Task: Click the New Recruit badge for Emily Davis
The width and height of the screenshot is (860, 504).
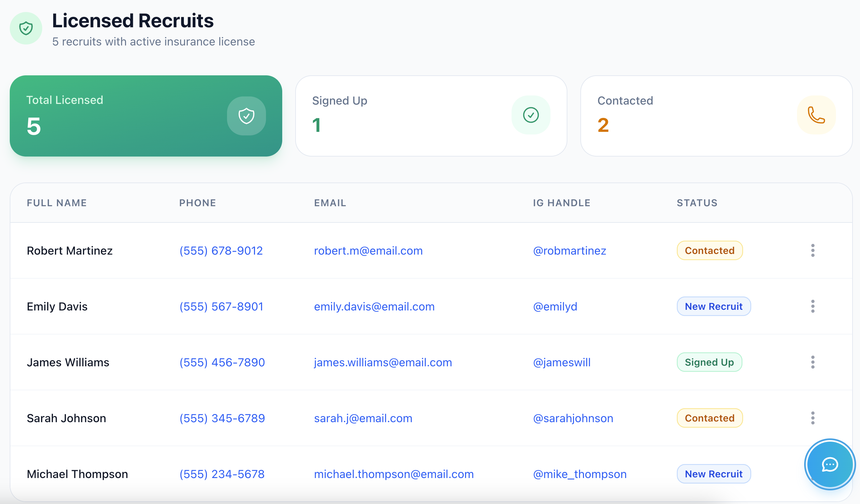Action: coord(714,307)
